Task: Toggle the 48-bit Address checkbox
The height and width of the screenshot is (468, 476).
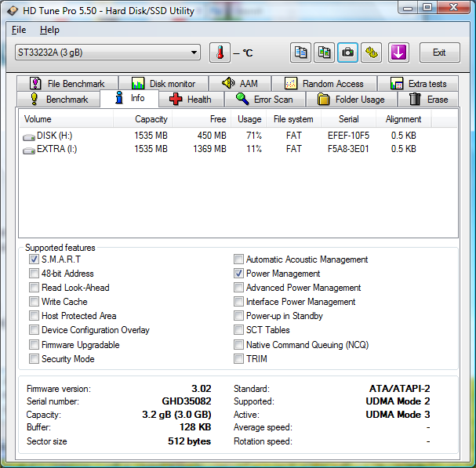Action: click(34, 273)
